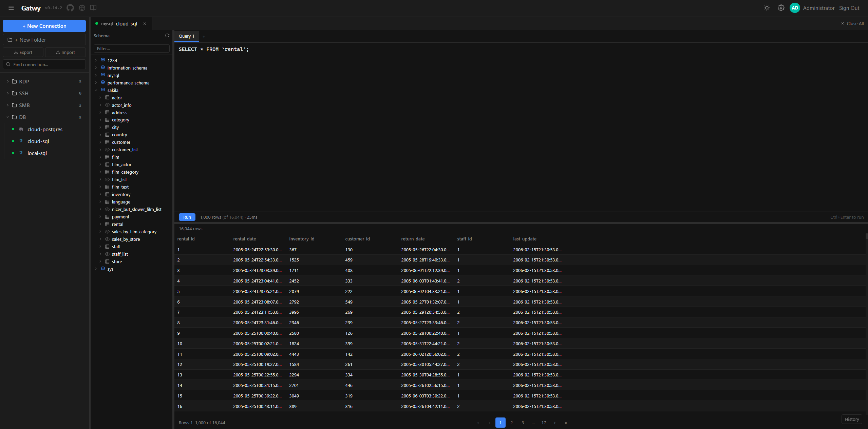Click the staff_list view icon
868x429 pixels.
(x=107, y=254)
